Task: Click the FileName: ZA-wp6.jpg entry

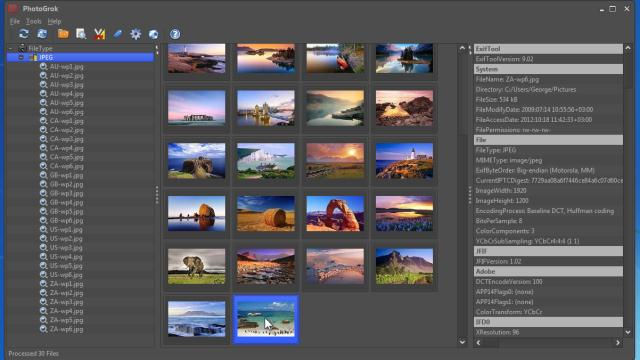Action: pos(507,80)
